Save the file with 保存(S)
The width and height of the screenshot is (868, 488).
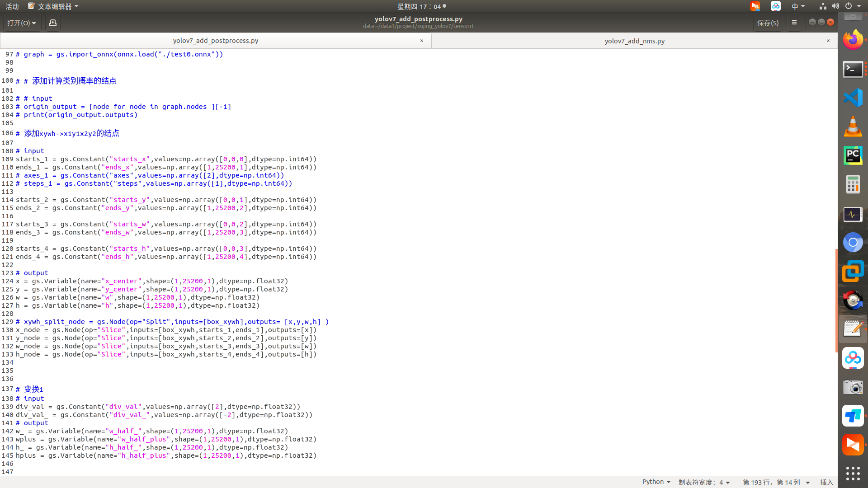click(768, 23)
